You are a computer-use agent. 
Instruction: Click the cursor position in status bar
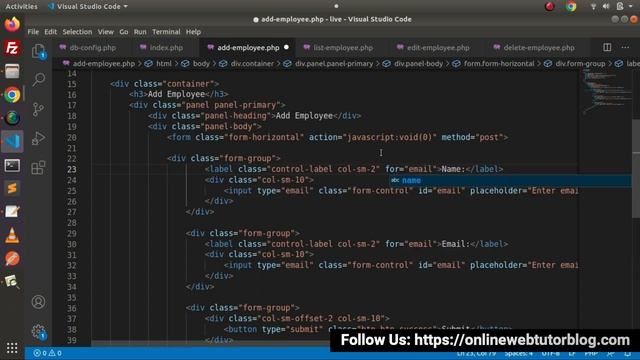coord(476,353)
